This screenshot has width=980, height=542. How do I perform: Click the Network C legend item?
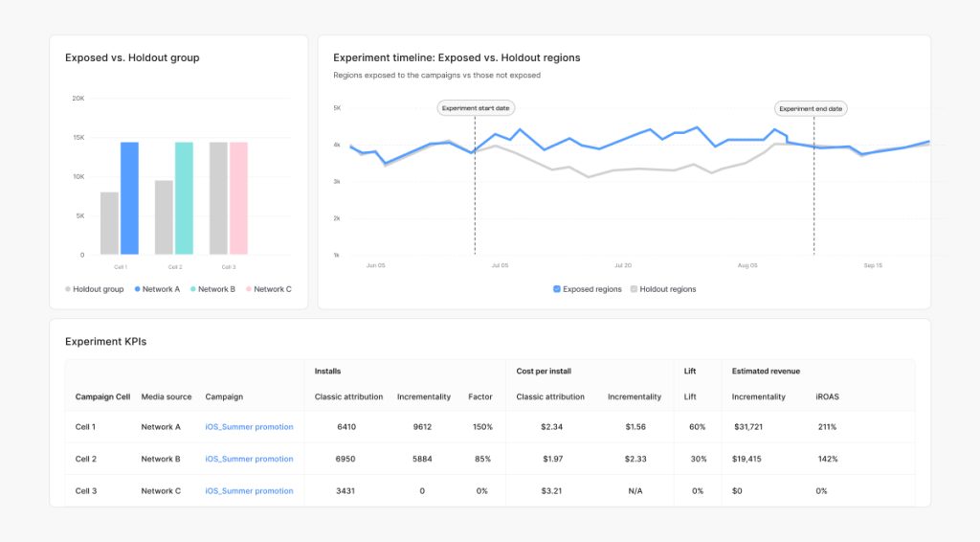point(268,289)
